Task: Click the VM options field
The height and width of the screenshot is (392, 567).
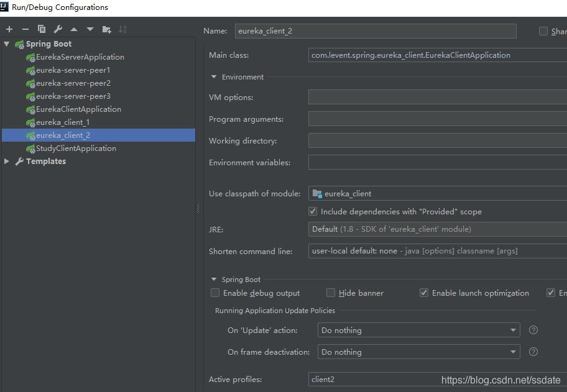Action: (438, 97)
